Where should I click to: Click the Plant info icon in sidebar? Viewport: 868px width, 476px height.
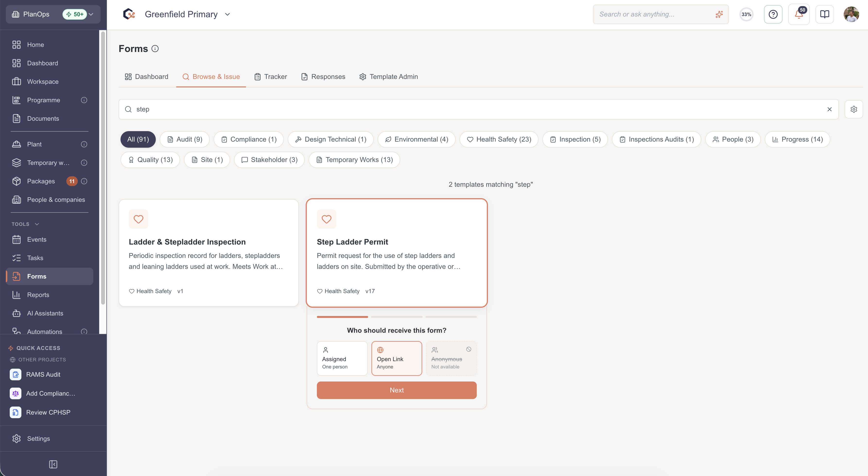pyautogui.click(x=84, y=144)
